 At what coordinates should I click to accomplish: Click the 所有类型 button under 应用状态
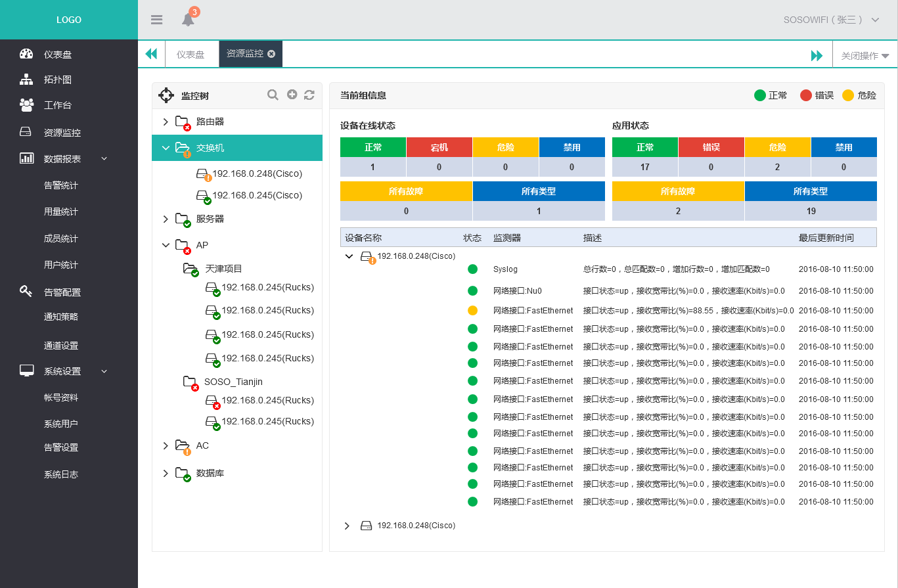(x=811, y=191)
